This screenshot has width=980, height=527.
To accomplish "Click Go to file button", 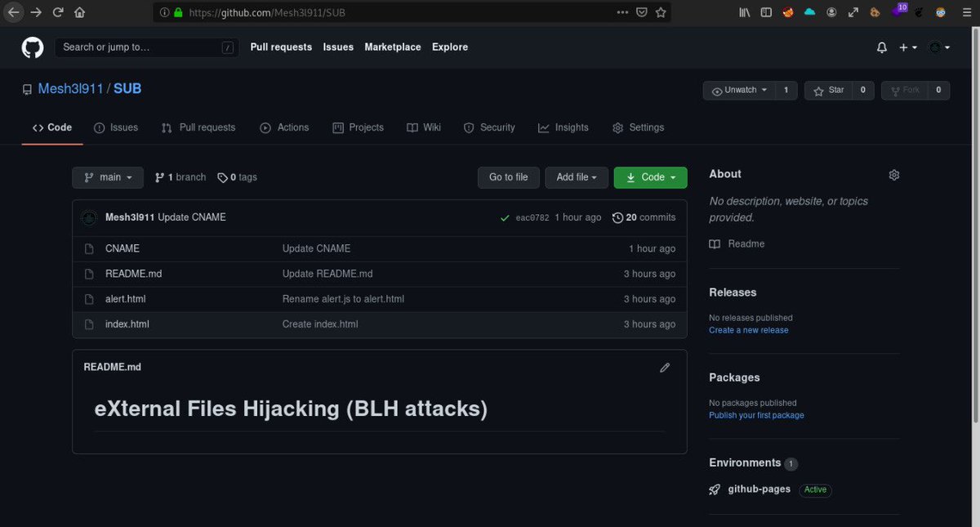I will [x=509, y=177].
